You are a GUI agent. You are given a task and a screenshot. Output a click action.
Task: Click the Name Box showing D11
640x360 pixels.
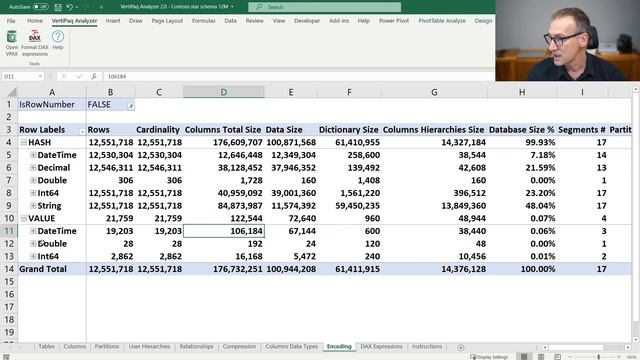tap(20, 76)
